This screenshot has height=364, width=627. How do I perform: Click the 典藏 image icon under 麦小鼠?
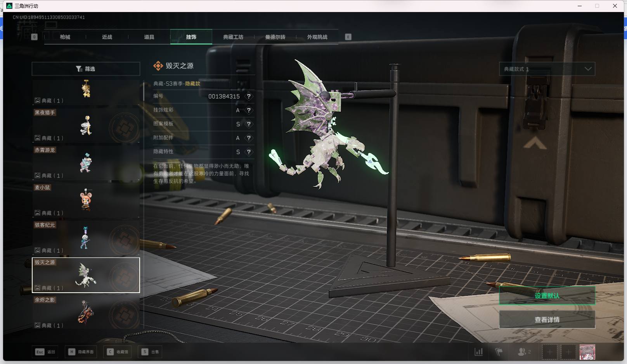coord(38,213)
